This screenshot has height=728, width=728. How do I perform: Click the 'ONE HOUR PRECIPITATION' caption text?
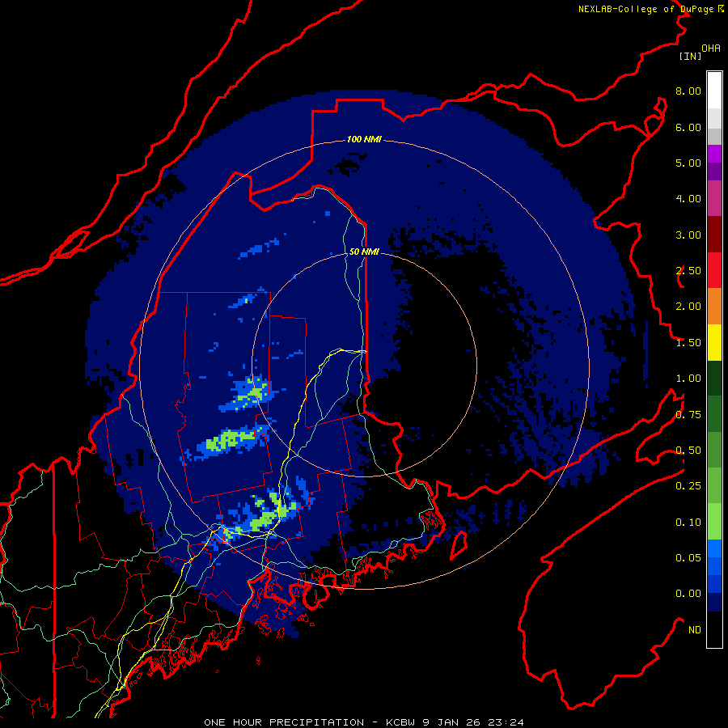284,722
